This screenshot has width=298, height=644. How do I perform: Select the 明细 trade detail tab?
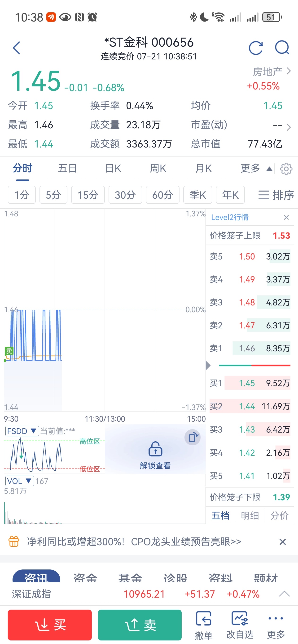[x=250, y=515]
